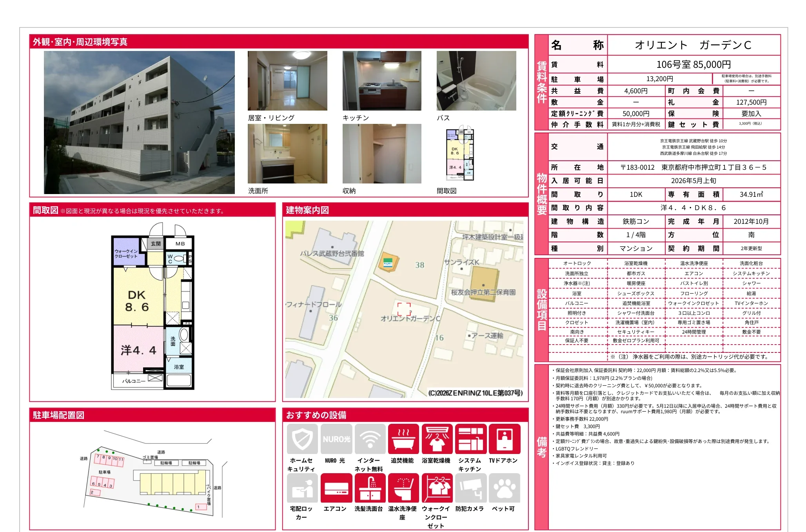Click the DK 8.6 room in floor plan

coord(137,300)
